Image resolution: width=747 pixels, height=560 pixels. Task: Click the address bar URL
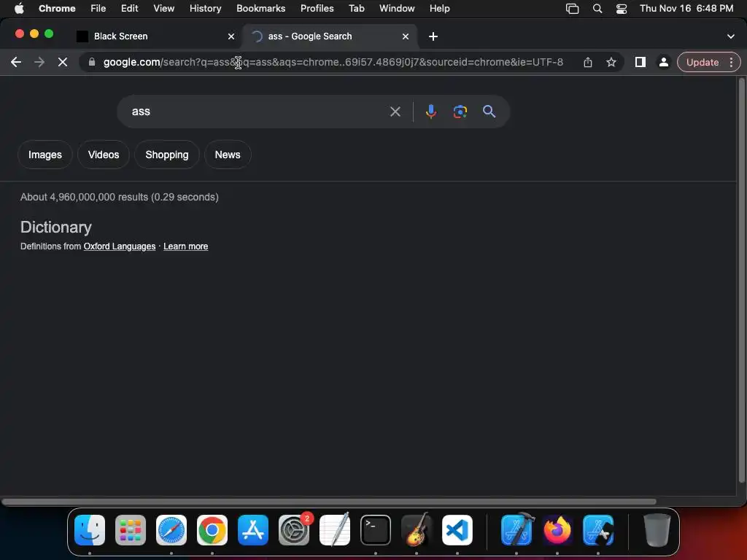coord(333,62)
